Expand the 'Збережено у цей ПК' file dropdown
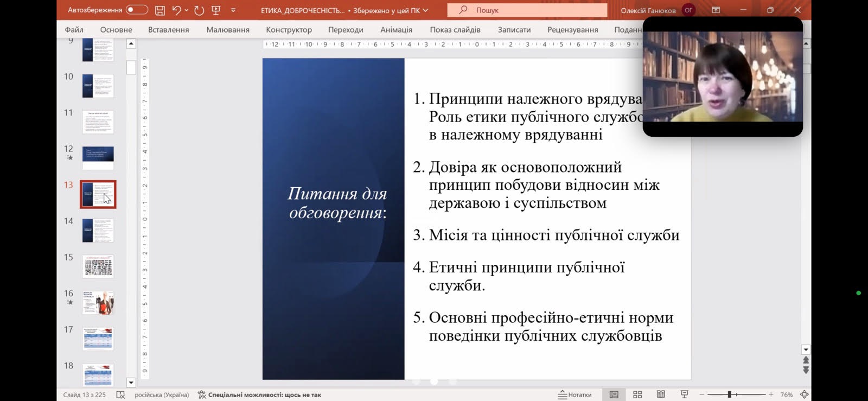Image resolution: width=868 pixels, height=401 pixels. [425, 10]
